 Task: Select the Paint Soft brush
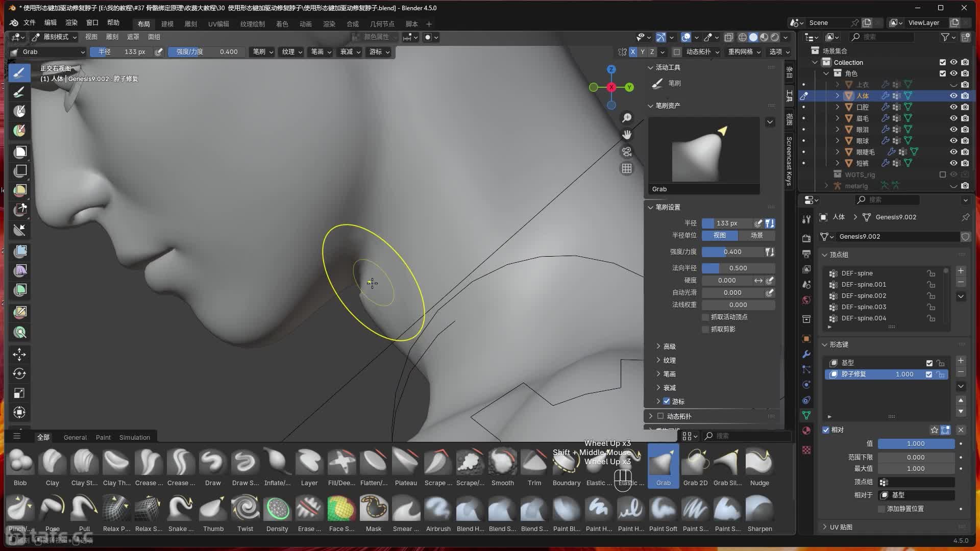[x=663, y=513]
